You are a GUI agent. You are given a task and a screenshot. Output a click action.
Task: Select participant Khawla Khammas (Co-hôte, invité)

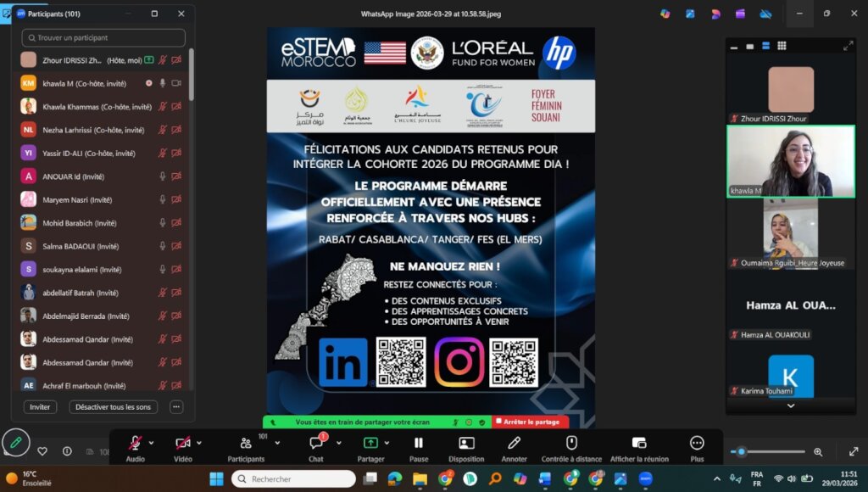coord(102,106)
